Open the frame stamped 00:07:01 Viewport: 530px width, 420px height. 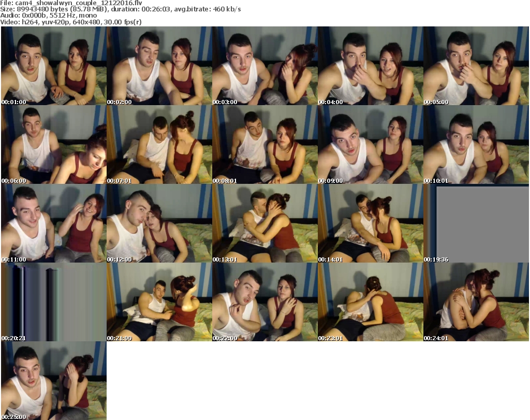(x=159, y=144)
